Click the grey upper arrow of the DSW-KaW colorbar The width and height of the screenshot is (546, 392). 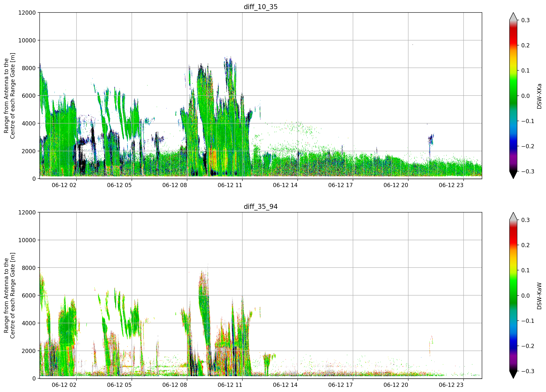[513, 216]
